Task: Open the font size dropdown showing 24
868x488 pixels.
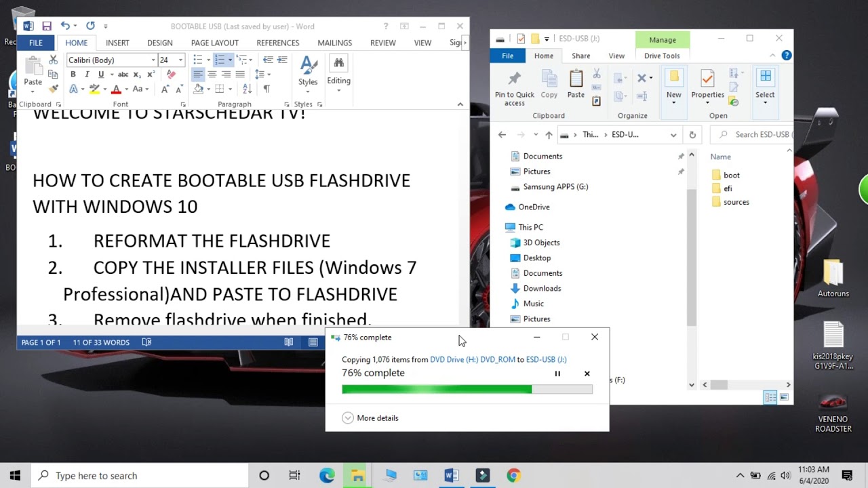Action: pyautogui.click(x=180, y=60)
